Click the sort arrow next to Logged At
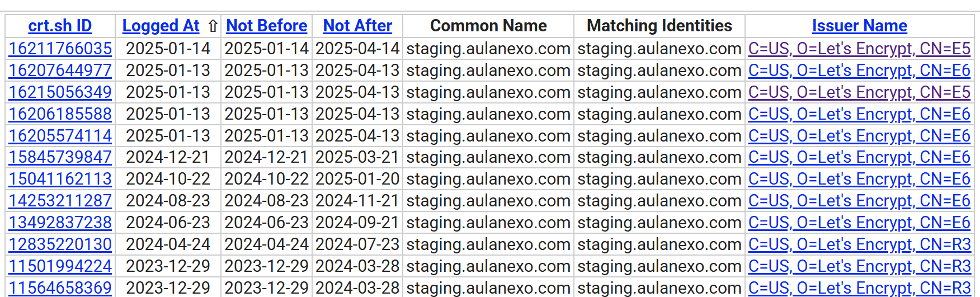This screenshot has height=297, width=980. (x=213, y=26)
